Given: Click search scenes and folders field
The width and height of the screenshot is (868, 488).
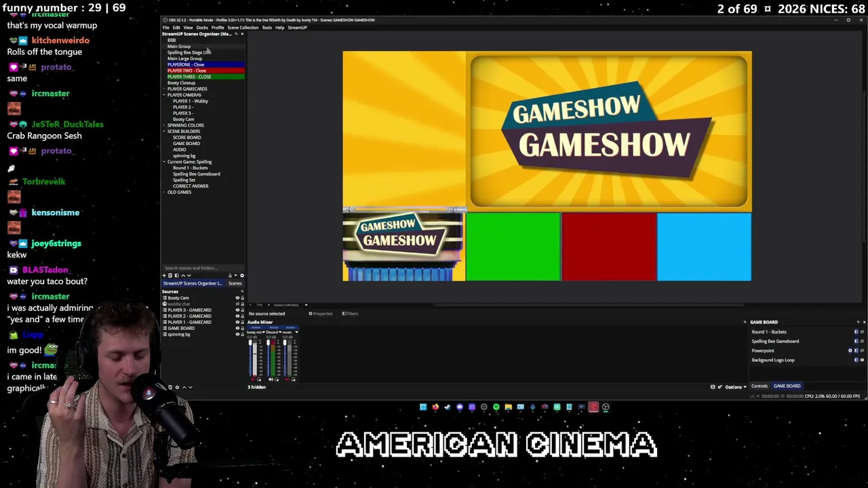Looking at the screenshot, I should coord(203,268).
